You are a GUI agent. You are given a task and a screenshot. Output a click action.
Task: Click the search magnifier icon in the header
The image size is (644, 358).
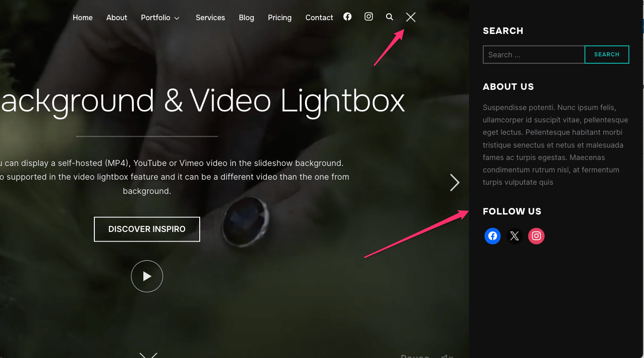(389, 17)
